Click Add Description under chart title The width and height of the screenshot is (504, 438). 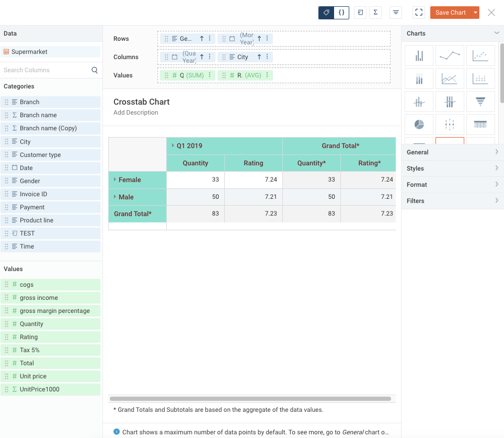pos(136,113)
